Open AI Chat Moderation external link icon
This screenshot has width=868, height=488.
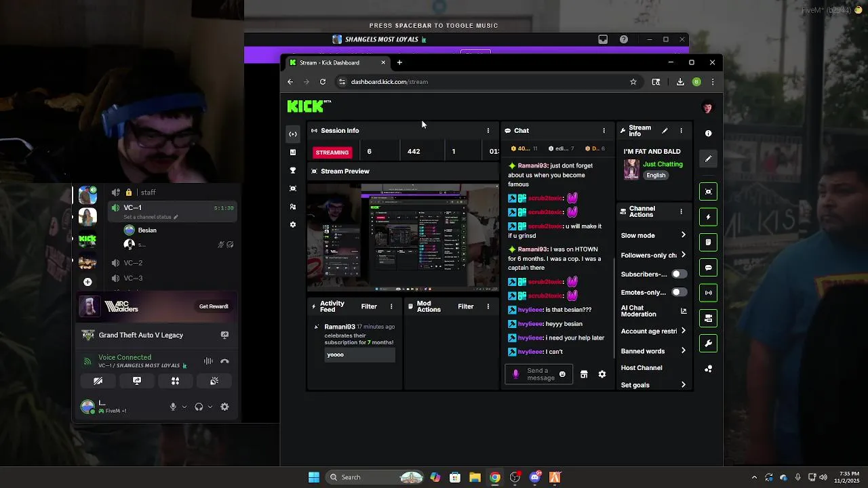point(683,311)
